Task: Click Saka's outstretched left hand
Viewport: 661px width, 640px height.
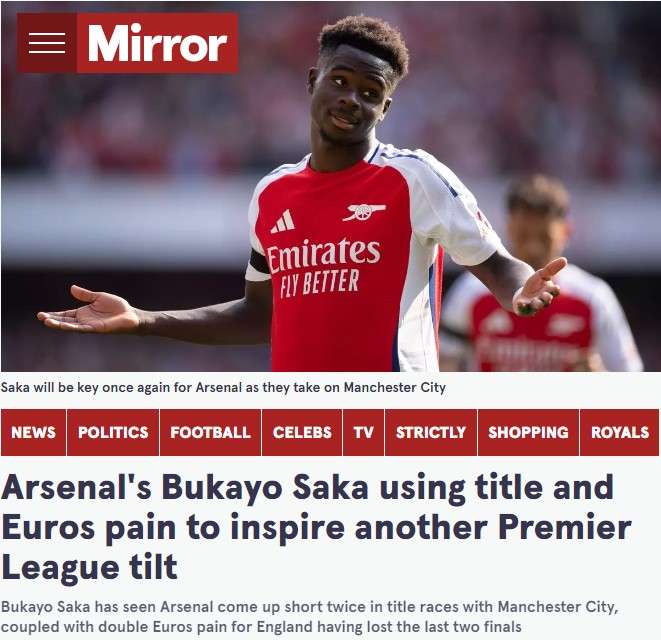Action: 539,288
